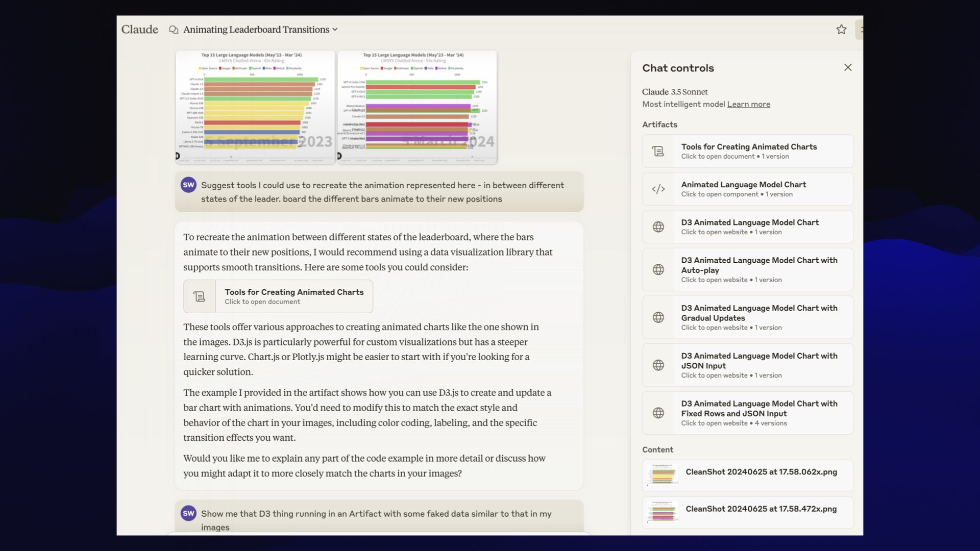This screenshot has height=551, width=980.
Task: Close the Chat controls panel
Action: tap(848, 67)
